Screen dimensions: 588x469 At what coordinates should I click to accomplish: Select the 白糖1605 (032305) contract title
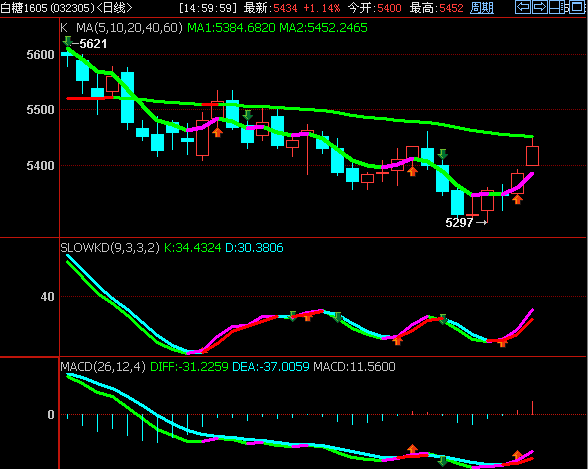[x=48, y=8]
